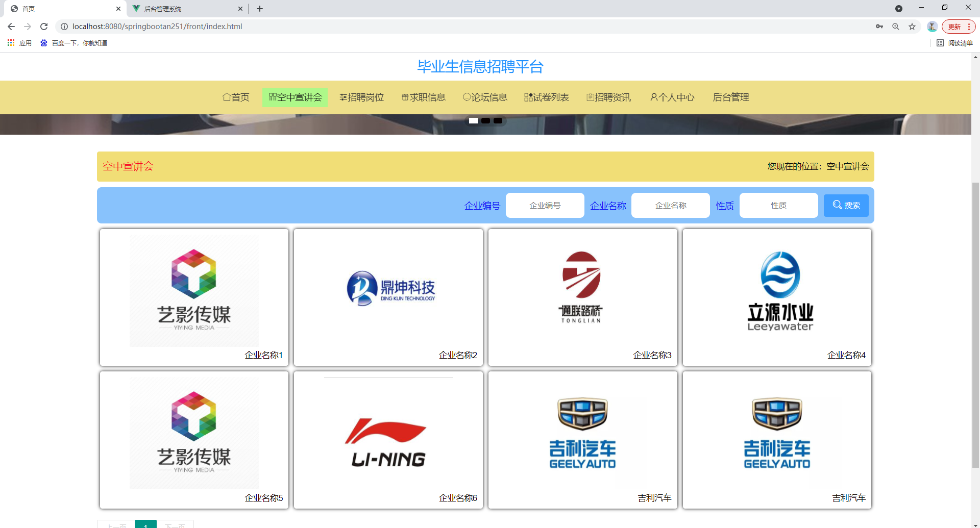980x528 pixels.
Task: Open the 企业名称6 LI-NING card
Action: tap(388, 440)
